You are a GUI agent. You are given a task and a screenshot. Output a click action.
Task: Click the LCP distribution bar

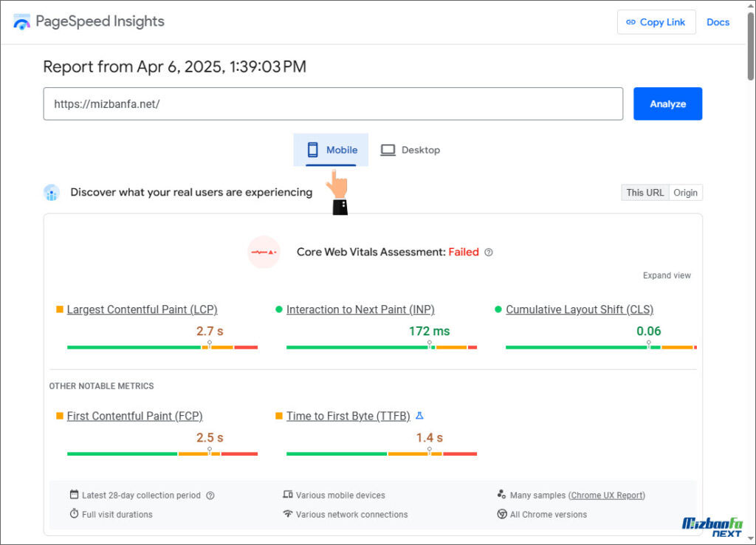click(162, 347)
